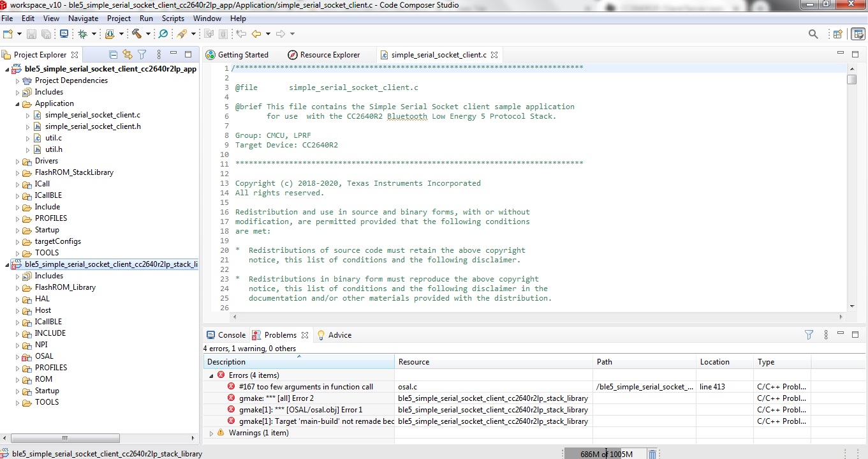This screenshot has height=459, width=868.
Task: Start Debug with the green bug icon
Action: click(83, 34)
